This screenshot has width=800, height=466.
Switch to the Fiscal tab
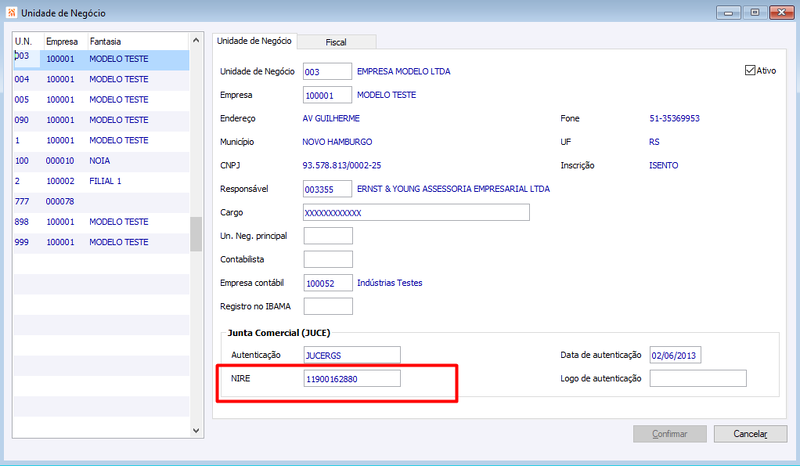pos(336,42)
